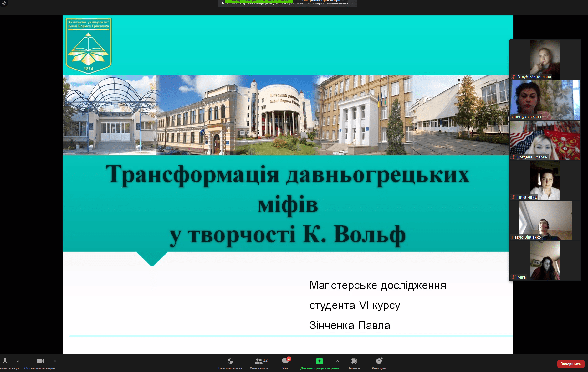Select Голуб Мирослава's video tile
Viewport: 588px width, 372px height.
(x=545, y=59)
